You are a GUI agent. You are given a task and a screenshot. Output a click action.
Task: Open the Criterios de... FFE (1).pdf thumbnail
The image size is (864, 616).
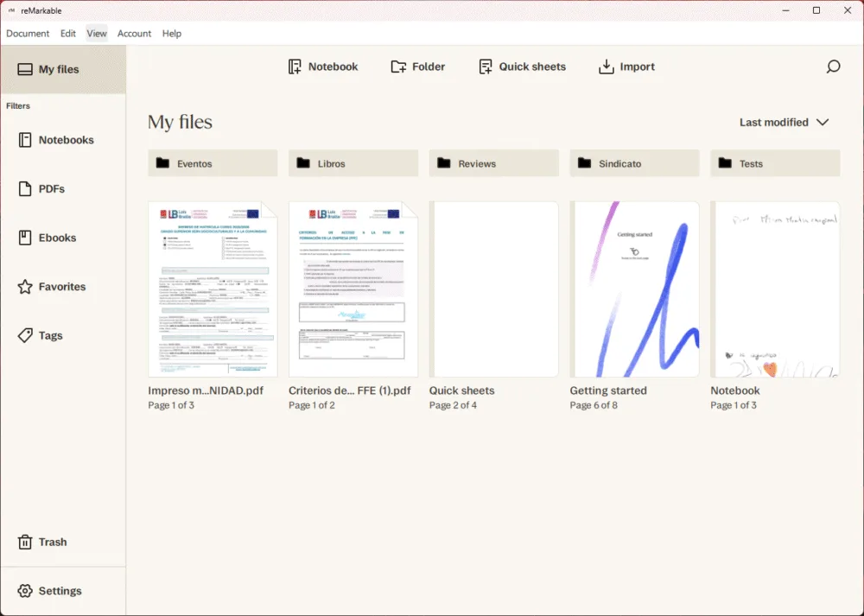click(x=353, y=289)
